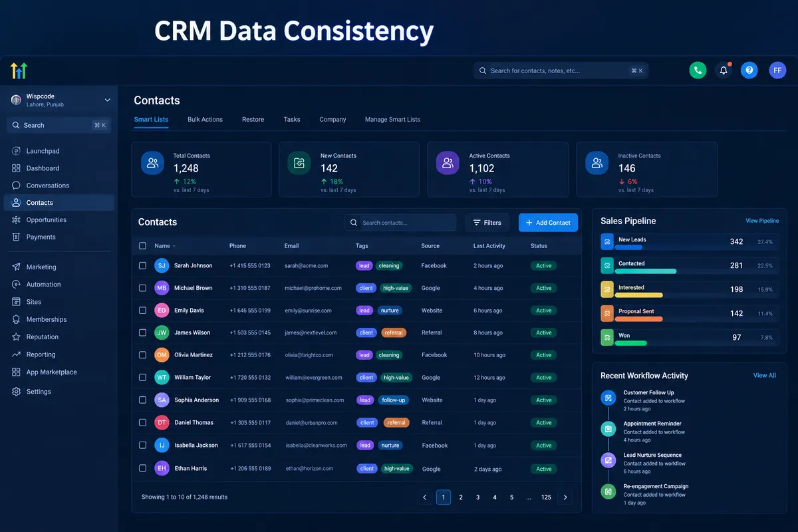Go to next page arrow

click(565, 497)
